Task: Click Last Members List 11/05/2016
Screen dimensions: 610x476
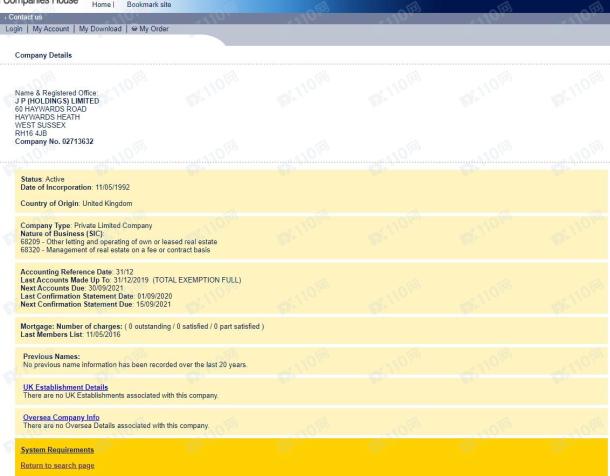Action: tap(70, 334)
